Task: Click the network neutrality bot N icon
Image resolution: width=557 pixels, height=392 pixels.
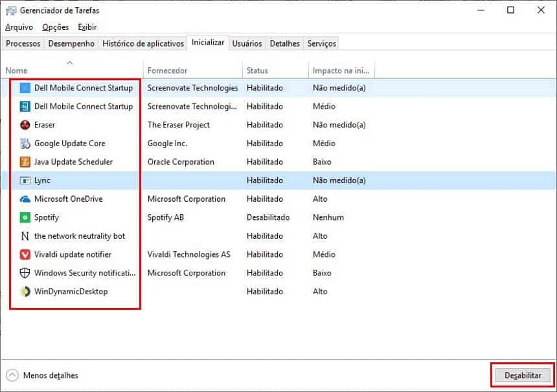Action: pos(25,236)
